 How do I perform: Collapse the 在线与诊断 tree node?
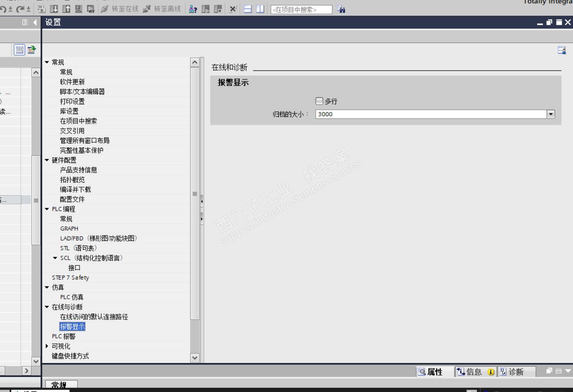coord(47,307)
